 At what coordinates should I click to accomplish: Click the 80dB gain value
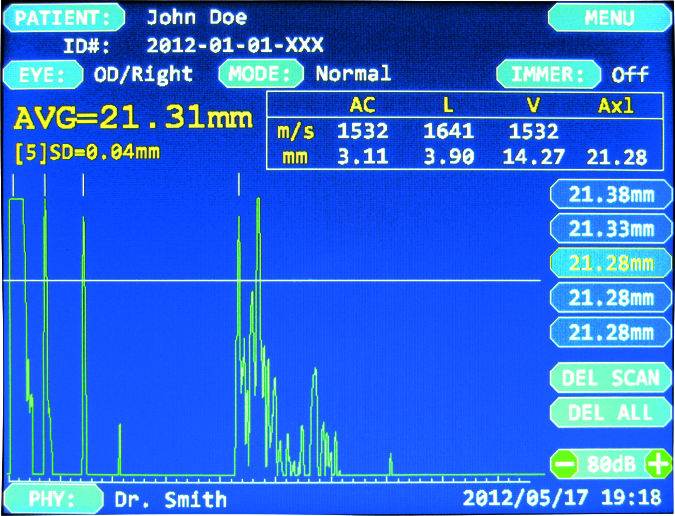tap(611, 464)
